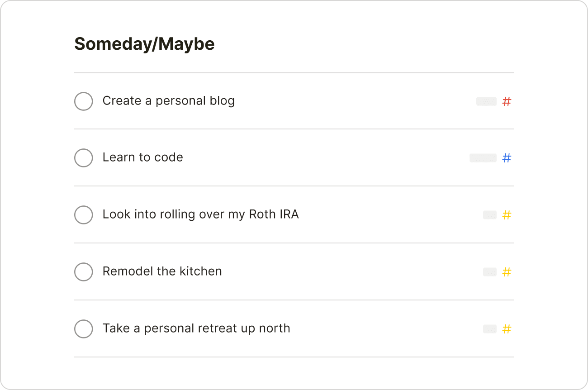Complete the Roth IRA rollover task circle
This screenshot has height=390, width=588.
[84, 215]
